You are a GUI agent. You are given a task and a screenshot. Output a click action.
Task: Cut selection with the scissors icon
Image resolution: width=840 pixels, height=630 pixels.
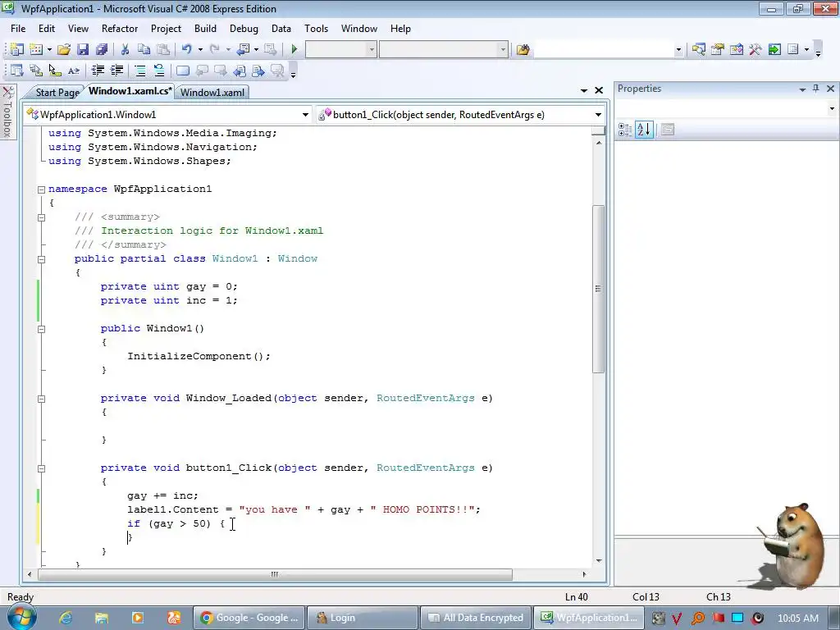(x=125, y=49)
